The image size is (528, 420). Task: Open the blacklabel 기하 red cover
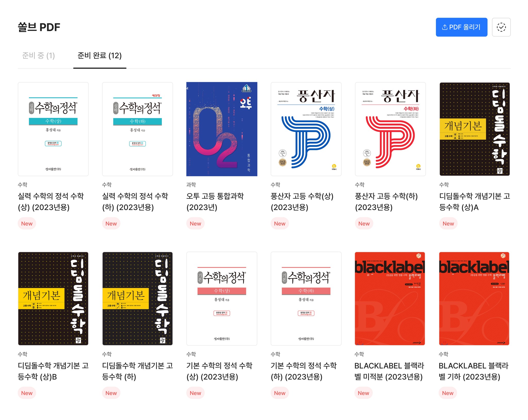[474, 298]
